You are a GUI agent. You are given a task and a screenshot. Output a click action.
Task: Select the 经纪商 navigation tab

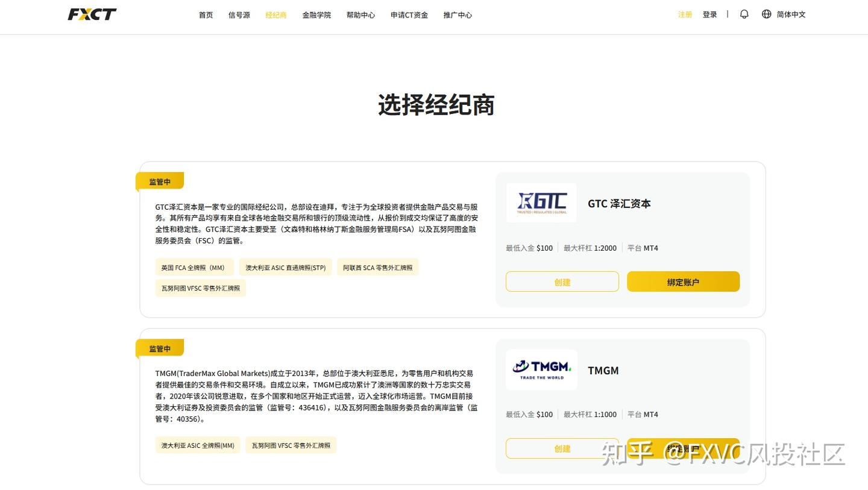276,14
